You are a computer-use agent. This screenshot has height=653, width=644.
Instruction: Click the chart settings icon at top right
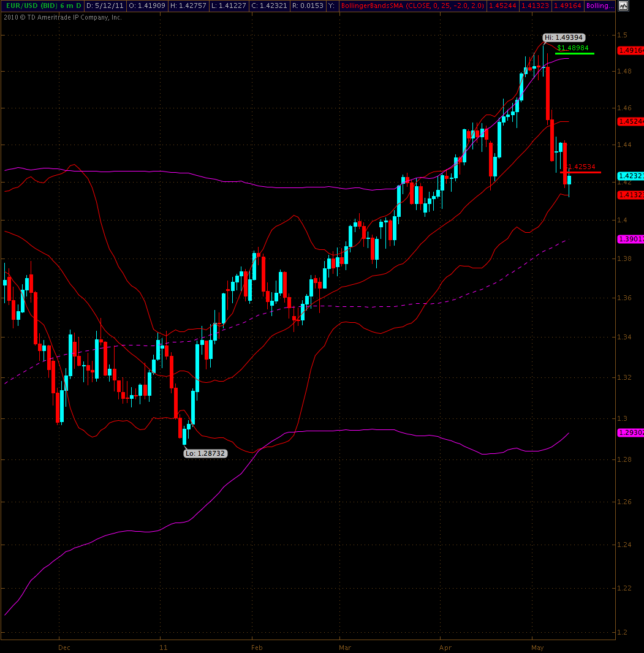click(623, 6)
